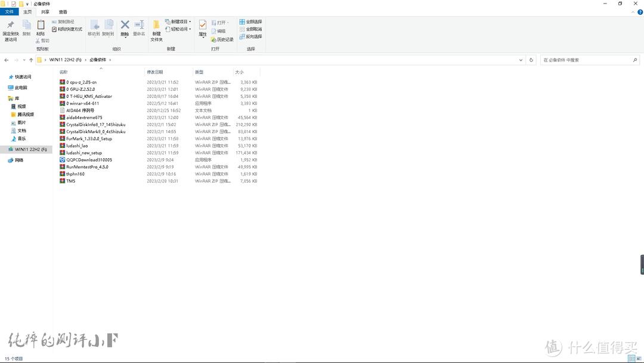Click 粘贴快捷方式 paste shortcut button
The height and width of the screenshot is (363, 644).
(67, 29)
